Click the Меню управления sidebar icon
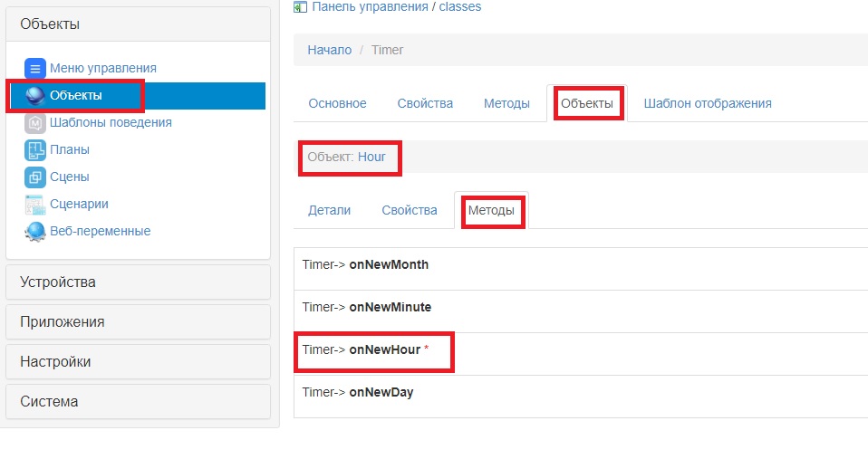The image size is (868, 459). [x=34, y=69]
